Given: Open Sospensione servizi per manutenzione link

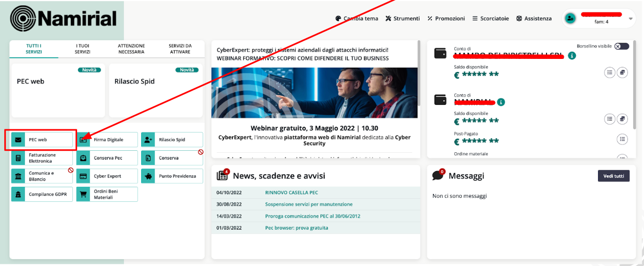Looking at the screenshot, I should pyautogui.click(x=308, y=204).
